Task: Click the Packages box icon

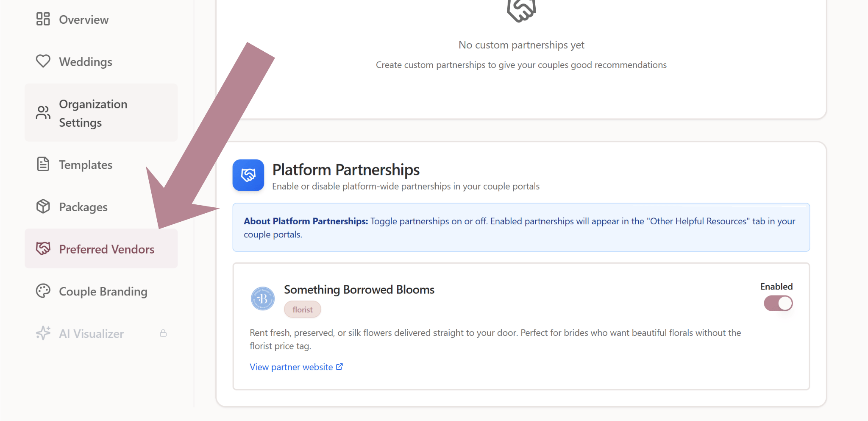Action: click(x=43, y=206)
